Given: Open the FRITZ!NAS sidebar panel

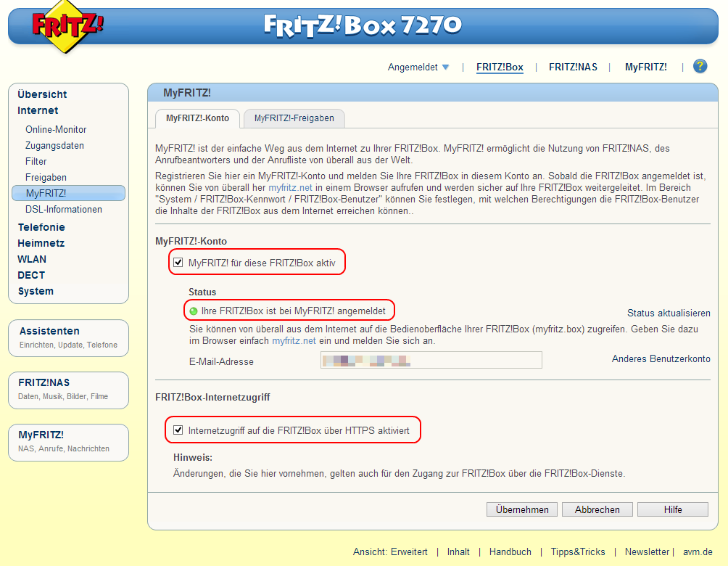Looking at the screenshot, I should 68,390.
